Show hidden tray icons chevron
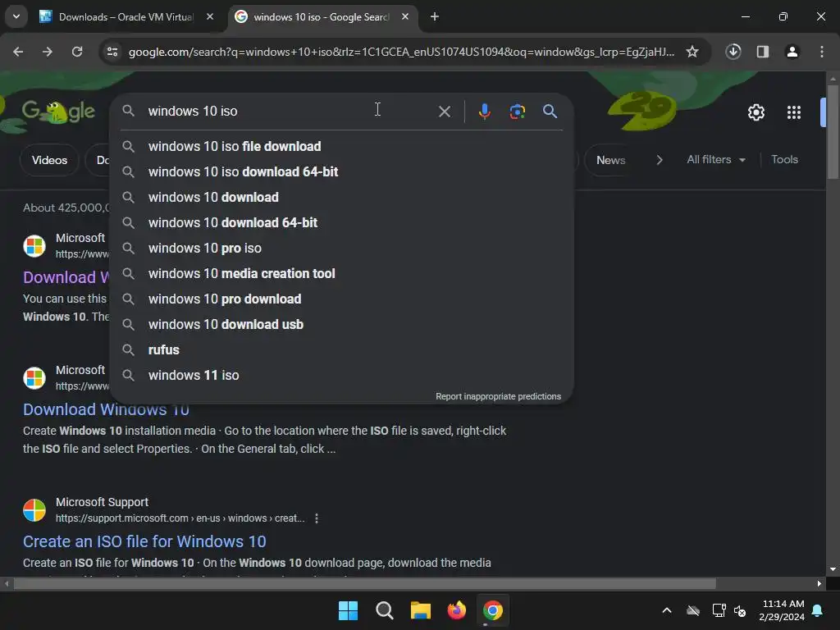Image resolution: width=840 pixels, height=630 pixels. (667, 610)
